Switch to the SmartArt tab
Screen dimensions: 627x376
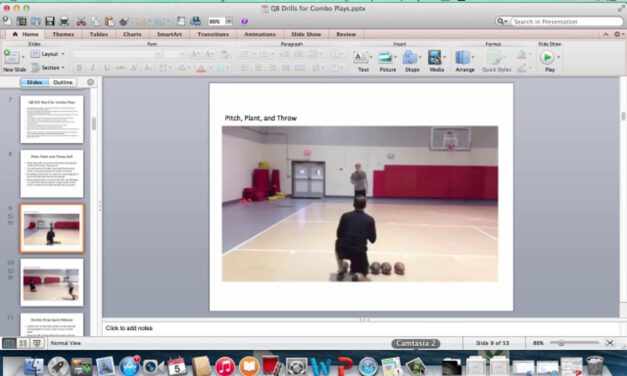pos(169,34)
